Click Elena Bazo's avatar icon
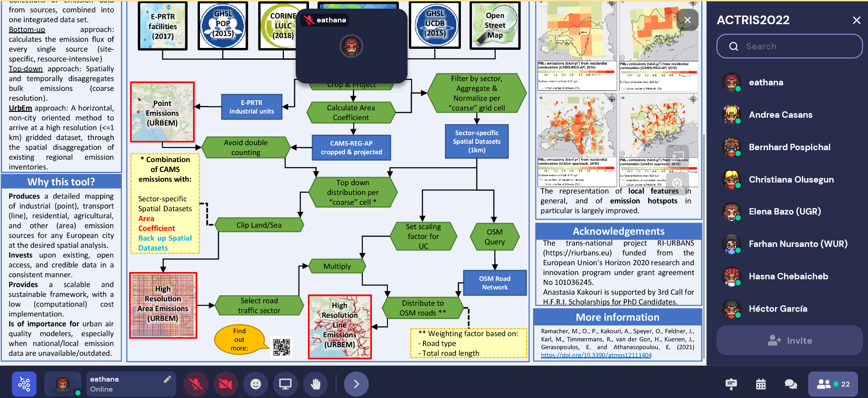Screen dimensions: 868x398 point(731,212)
